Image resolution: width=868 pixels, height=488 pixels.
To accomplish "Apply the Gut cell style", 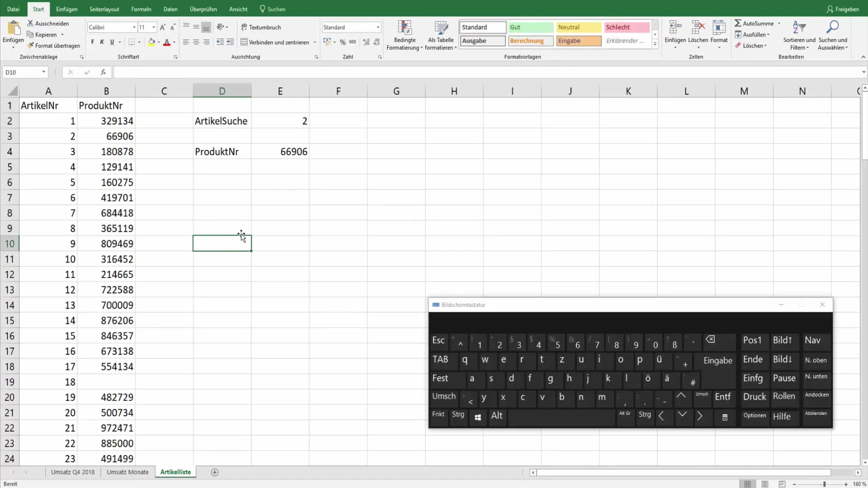I will pos(530,27).
